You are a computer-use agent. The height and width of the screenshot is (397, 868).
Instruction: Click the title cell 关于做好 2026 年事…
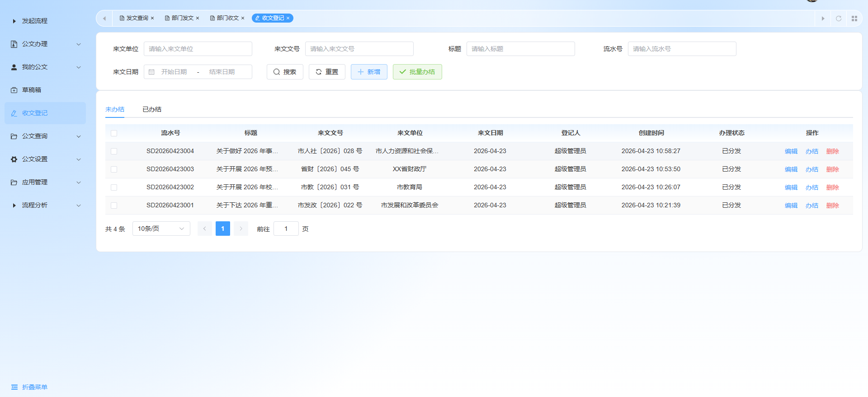coord(247,151)
